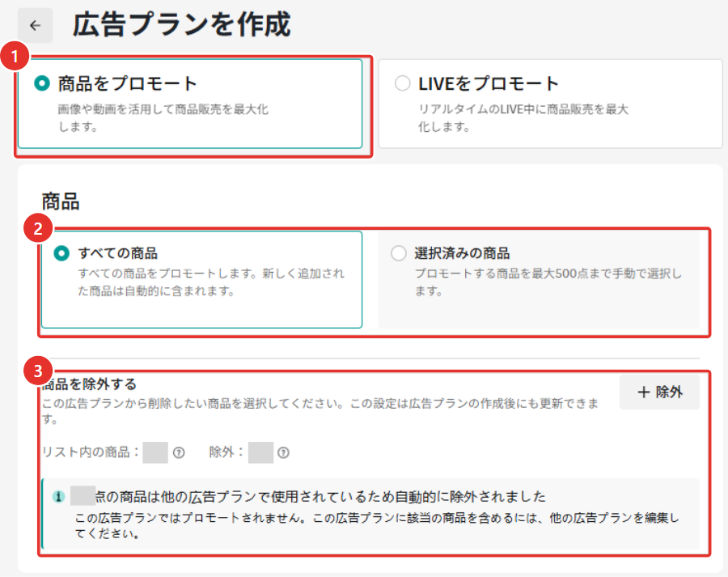Open help icon next to リスト内の商品
This screenshot has width=728, height=577.
pos(179,452)
